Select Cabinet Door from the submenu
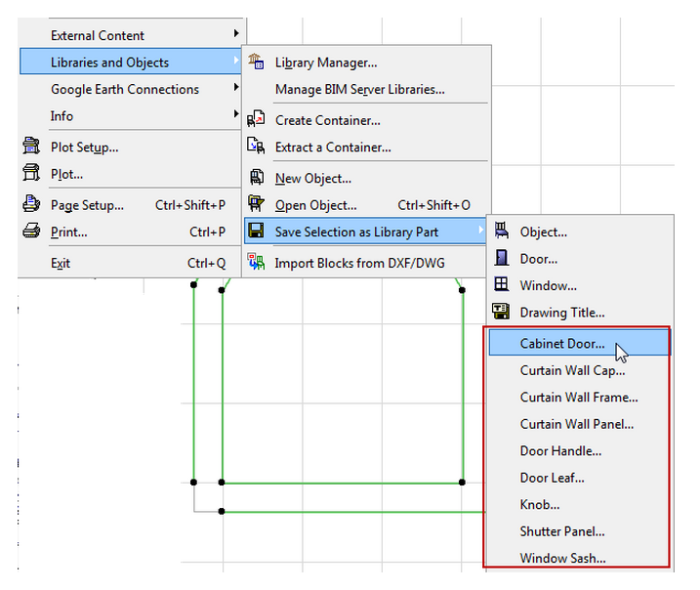 coord(562,344)
